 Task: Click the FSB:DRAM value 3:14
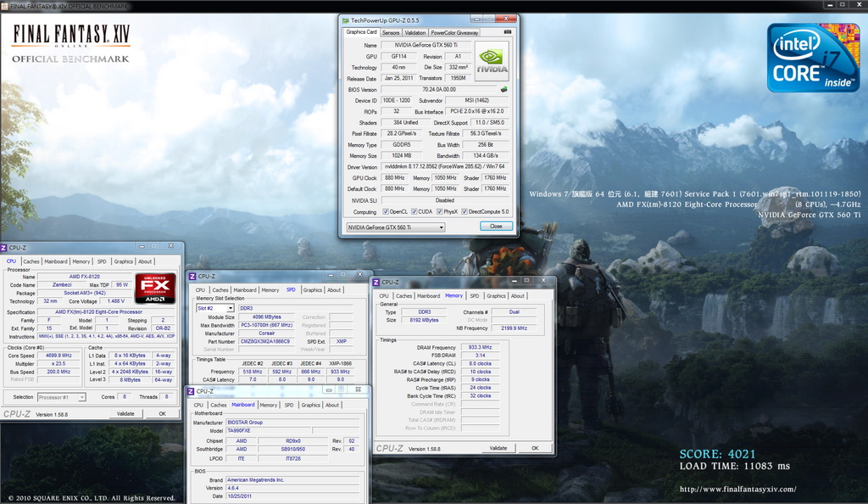[480, 356]
